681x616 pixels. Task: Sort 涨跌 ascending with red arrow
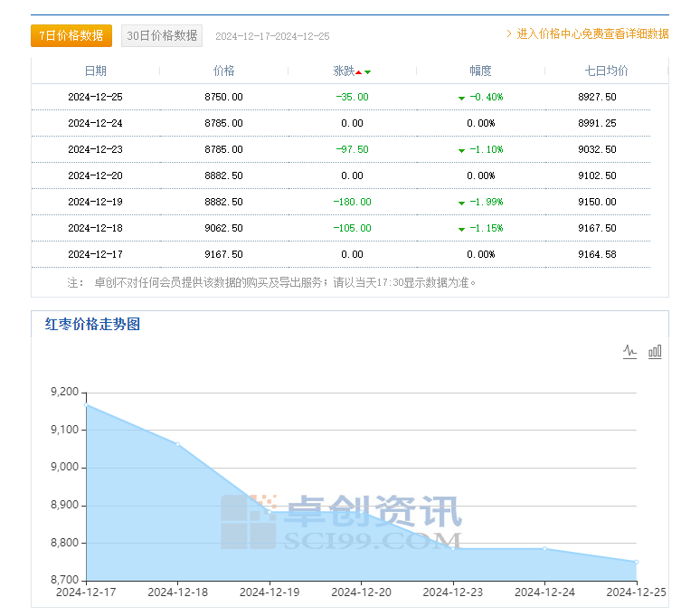click(x=359, y=72)
